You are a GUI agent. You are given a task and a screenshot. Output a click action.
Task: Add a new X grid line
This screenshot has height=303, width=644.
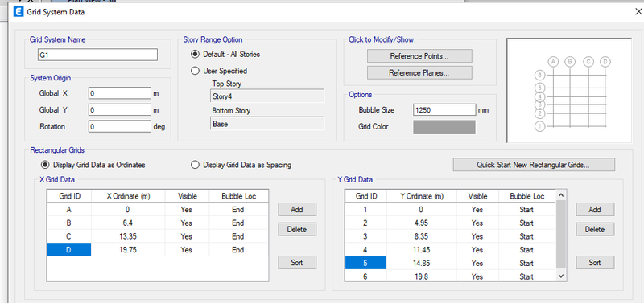(297, 209)
